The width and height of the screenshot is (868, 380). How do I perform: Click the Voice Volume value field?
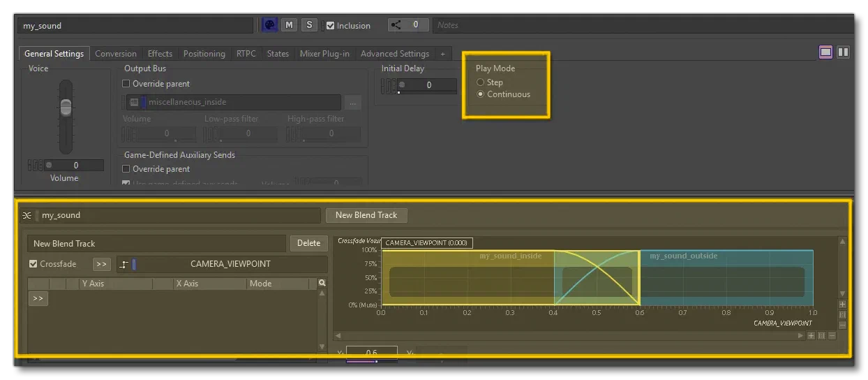(x=75, y=166)
